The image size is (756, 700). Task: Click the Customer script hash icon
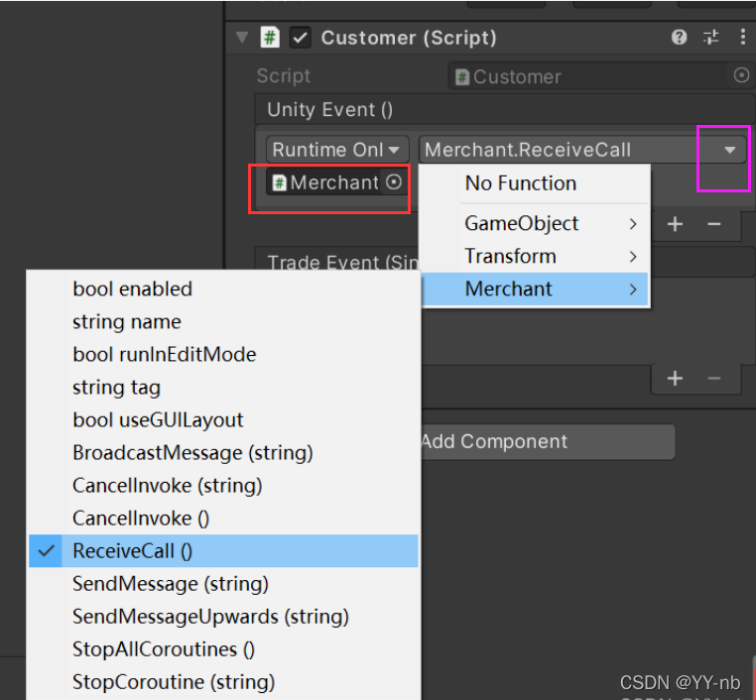(x=270, y=38)
